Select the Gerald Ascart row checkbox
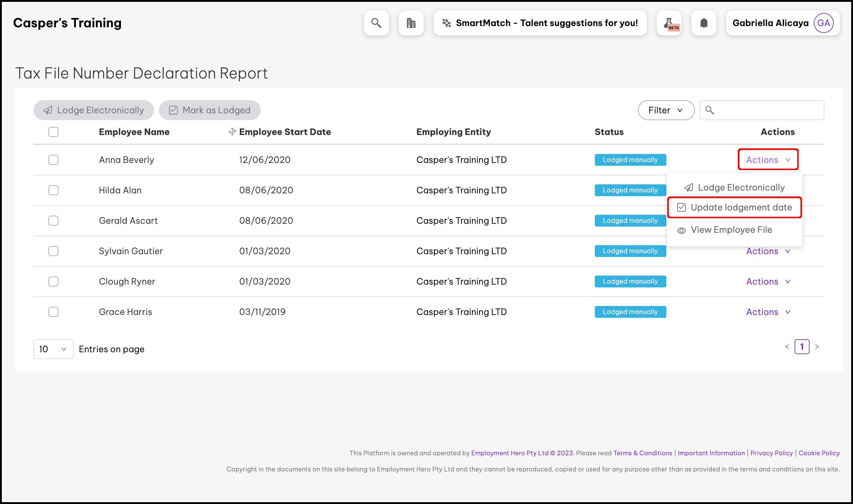Image resolution: width=853 pixels, height=504 pixels. point(53,221)
